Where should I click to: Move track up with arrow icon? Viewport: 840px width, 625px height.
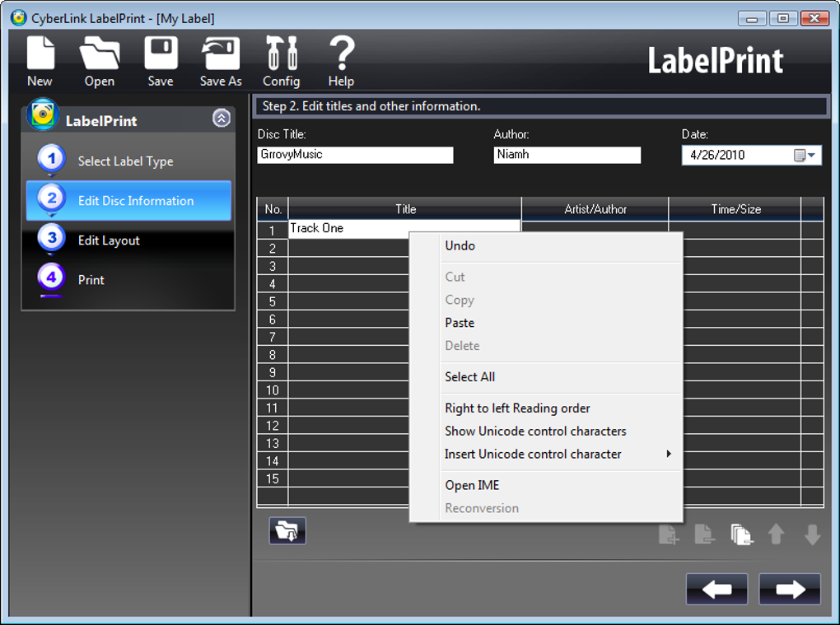click(777, 534)
